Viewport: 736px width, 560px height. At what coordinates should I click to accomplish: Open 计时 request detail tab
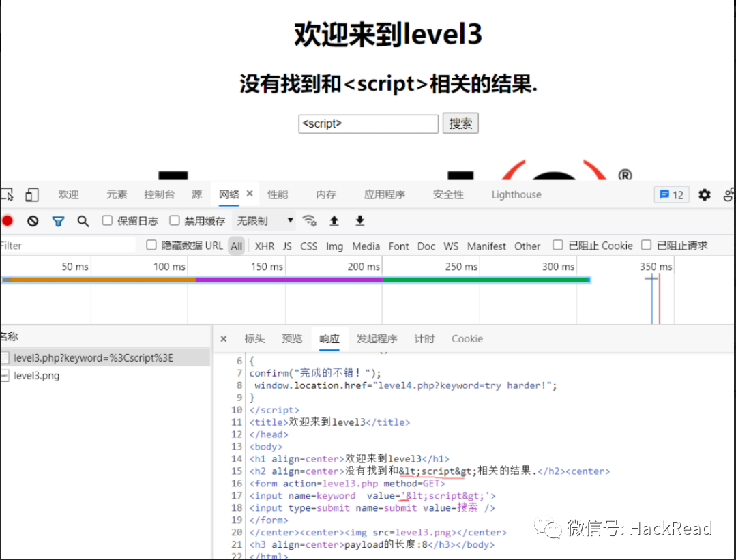[x=424, y=338]
